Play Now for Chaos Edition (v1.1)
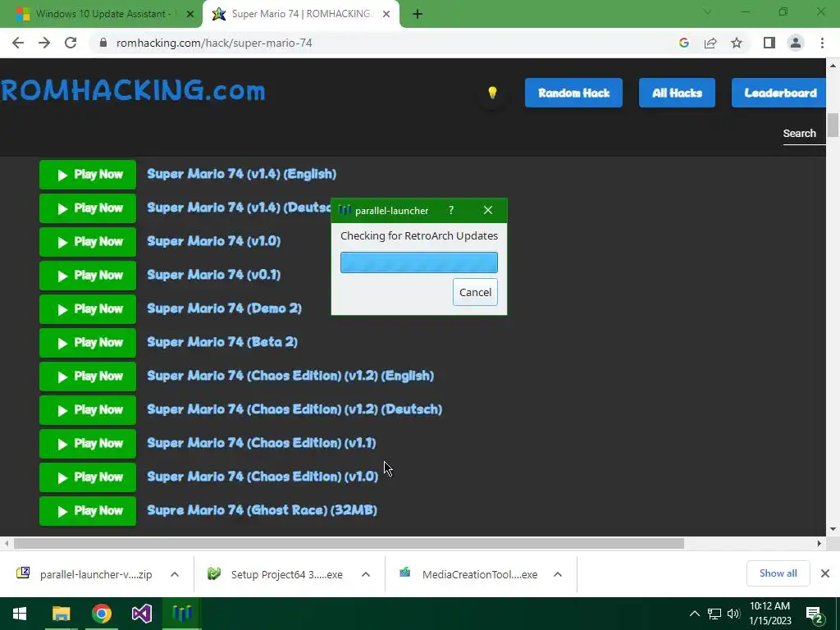Viewport: 840px width, 630px height. (x=88, y=444)
